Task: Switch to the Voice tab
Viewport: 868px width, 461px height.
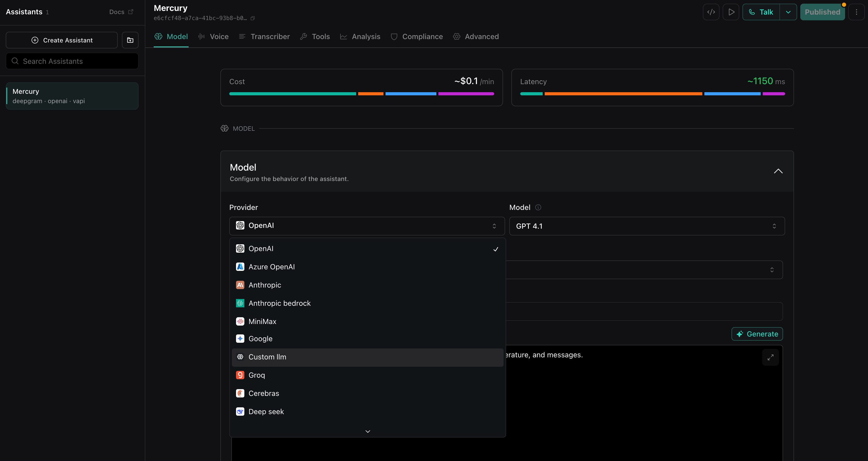Action: [x=213, y=36]
